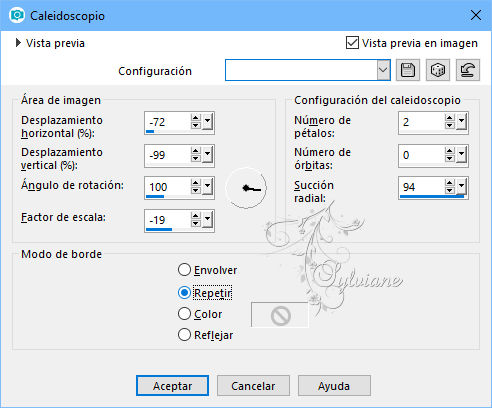Click the Desplazamiento vertical value field

point(168,155)
